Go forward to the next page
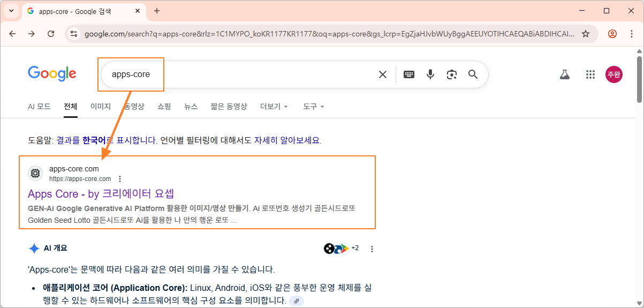Viewport: 644px width, 308px height. click(32, 34)
